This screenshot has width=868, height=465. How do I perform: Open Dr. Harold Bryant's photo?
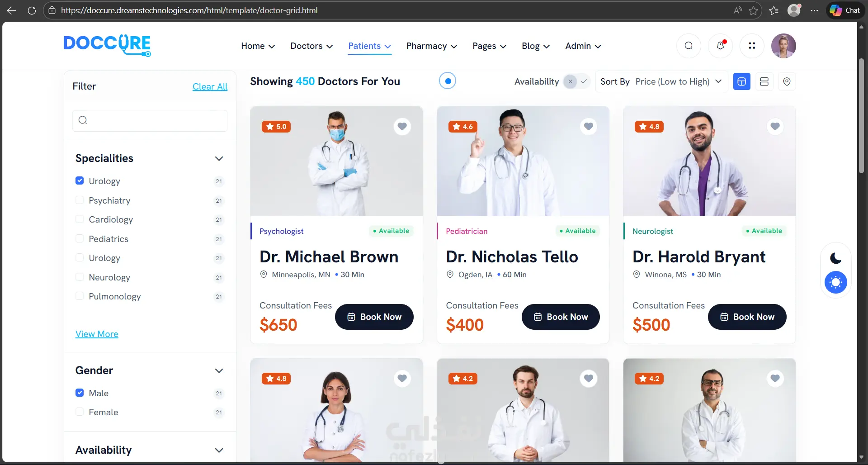pos(709,161)
